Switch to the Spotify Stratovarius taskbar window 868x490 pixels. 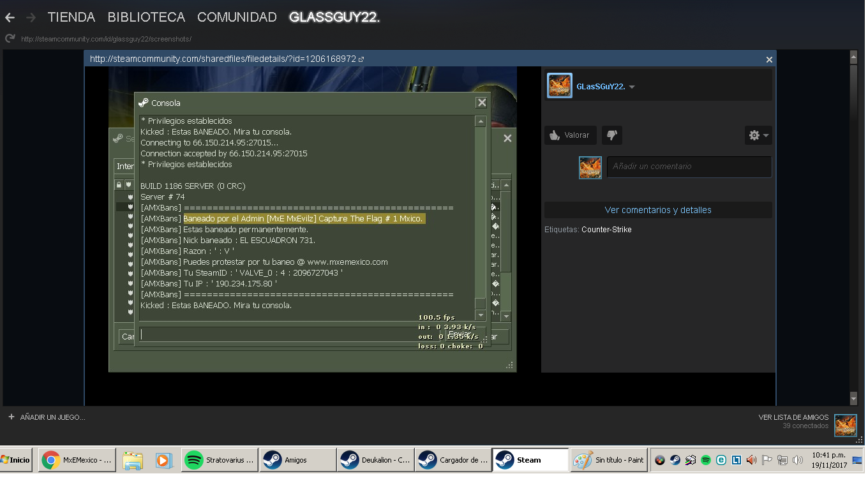click(x=220, y=460)
